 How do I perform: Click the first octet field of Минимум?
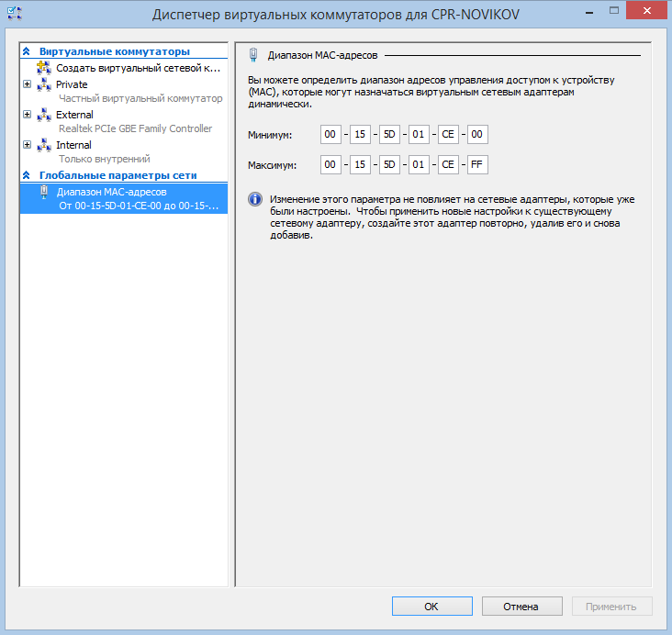[330, 135]
